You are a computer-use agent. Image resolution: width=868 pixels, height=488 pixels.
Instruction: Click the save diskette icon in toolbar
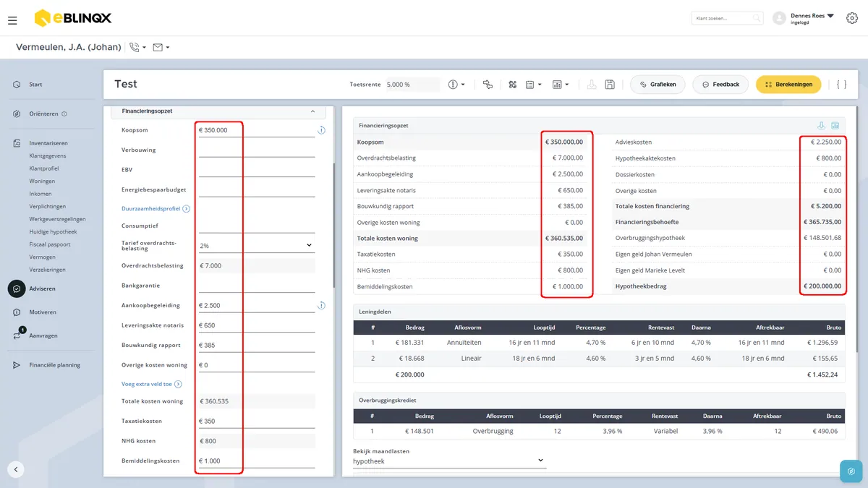[610, 85]
